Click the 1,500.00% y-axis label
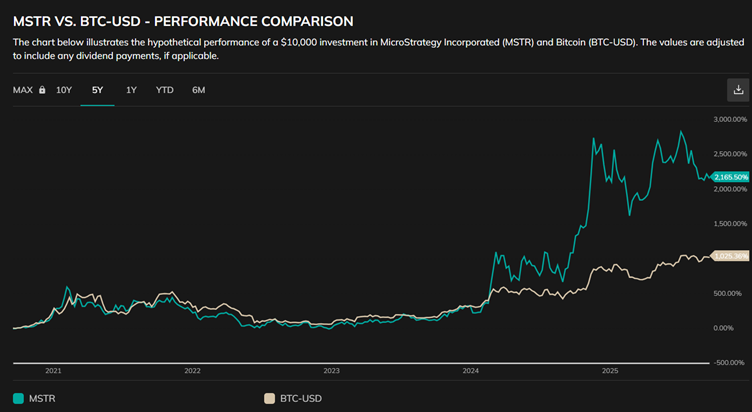752x412 pixels. pos(730,224)
